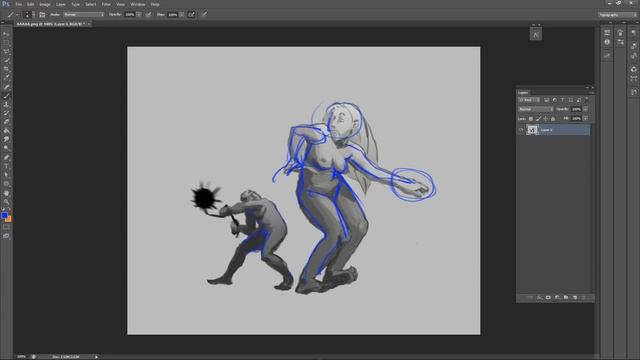This screenshot has height=360, width=640.
Task: Click the brush Flow value field
Action: coord(173,15)
